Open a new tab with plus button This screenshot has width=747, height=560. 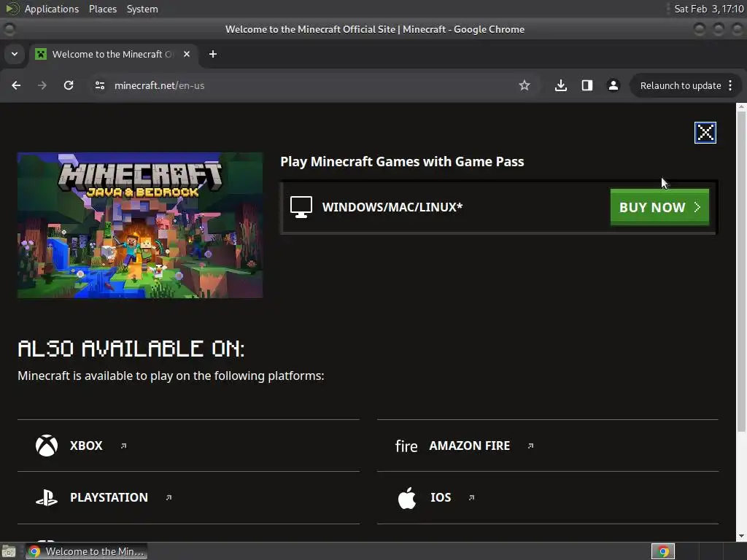point(213,54)
